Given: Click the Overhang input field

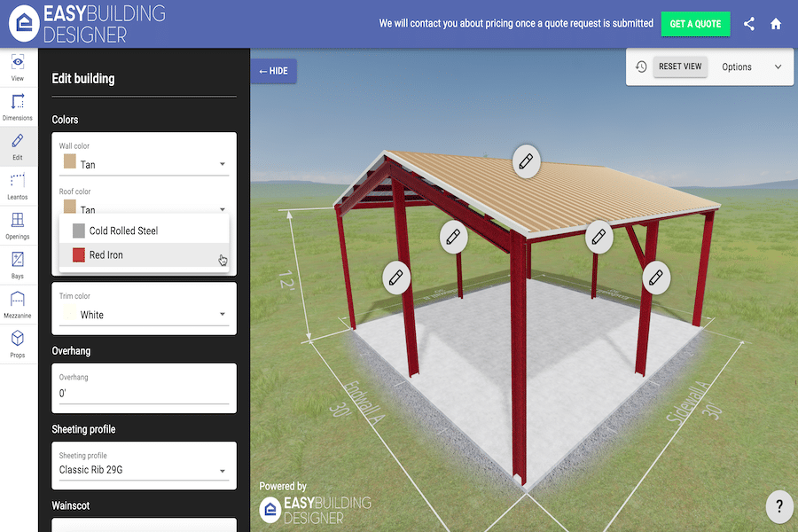Looking at the screenshot, I should (x=144, y=393).
